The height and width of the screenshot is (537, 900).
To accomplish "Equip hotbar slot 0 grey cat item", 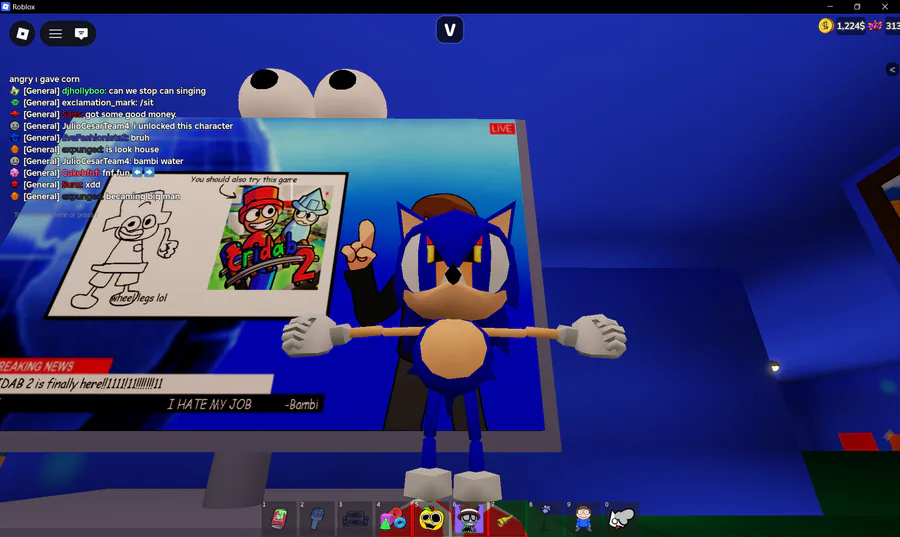I will [x=621, y=519].
